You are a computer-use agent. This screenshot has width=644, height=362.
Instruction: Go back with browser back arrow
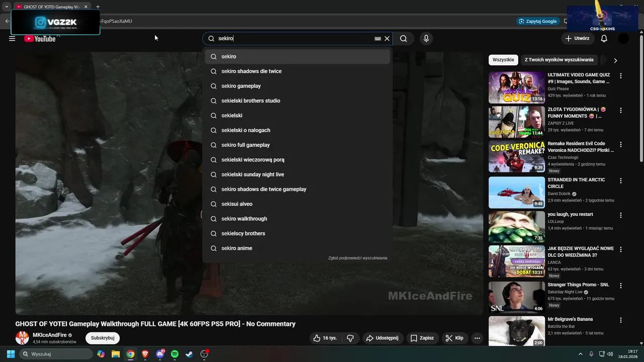tap(7, 21)
